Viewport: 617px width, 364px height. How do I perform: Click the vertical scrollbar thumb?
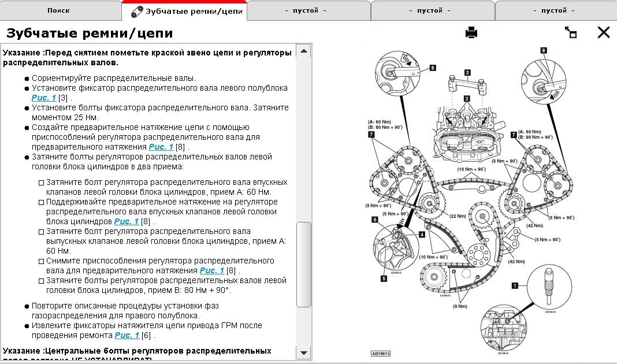click(304, 265)
